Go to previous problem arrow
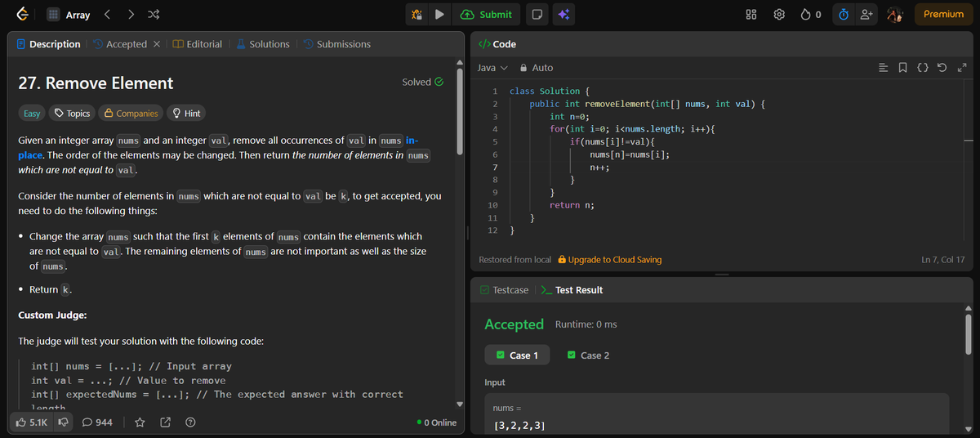Image resolution: width=980 pixels, height=438 pixels. [x=108, y=15]
